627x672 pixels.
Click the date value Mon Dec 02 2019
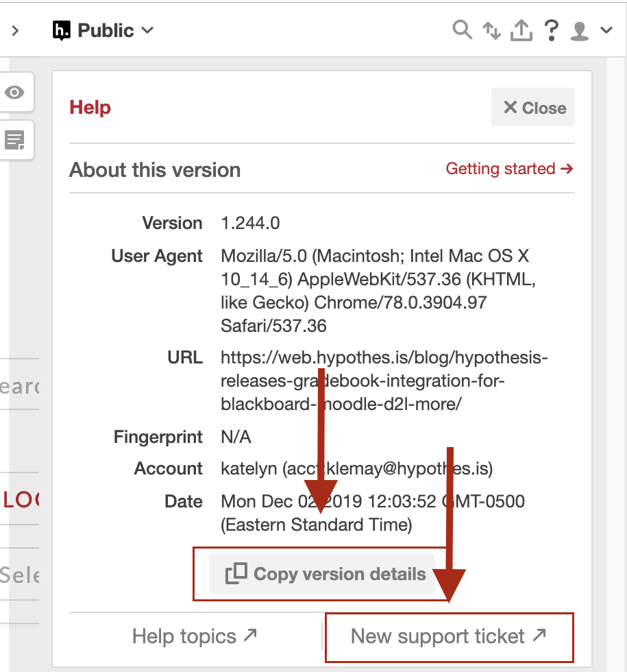tap(373, 513)
